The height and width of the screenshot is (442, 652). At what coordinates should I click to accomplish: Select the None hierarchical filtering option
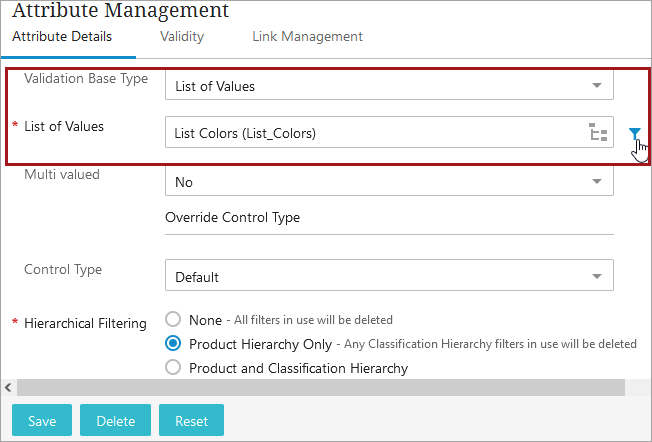click(x=173, y=320)
